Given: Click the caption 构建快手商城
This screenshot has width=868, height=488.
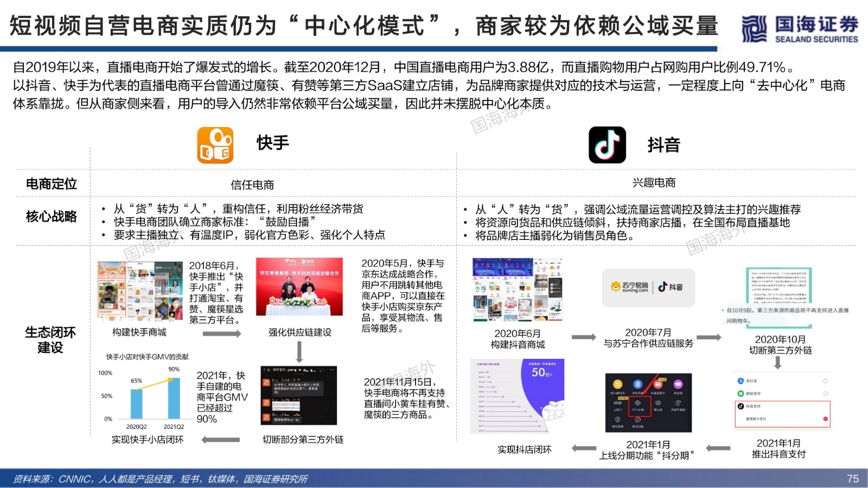Looking at the screenshot, I should click(x=139, y=332).
